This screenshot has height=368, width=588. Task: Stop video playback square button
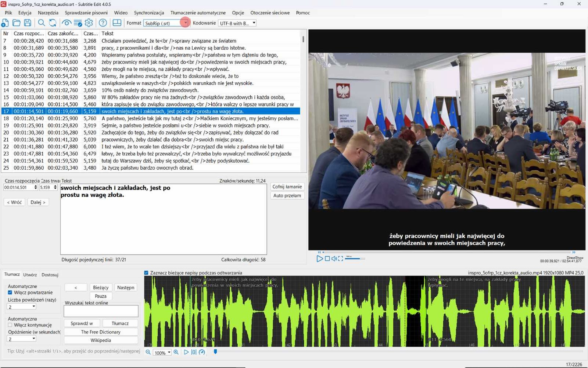click(x=327, y=259)
